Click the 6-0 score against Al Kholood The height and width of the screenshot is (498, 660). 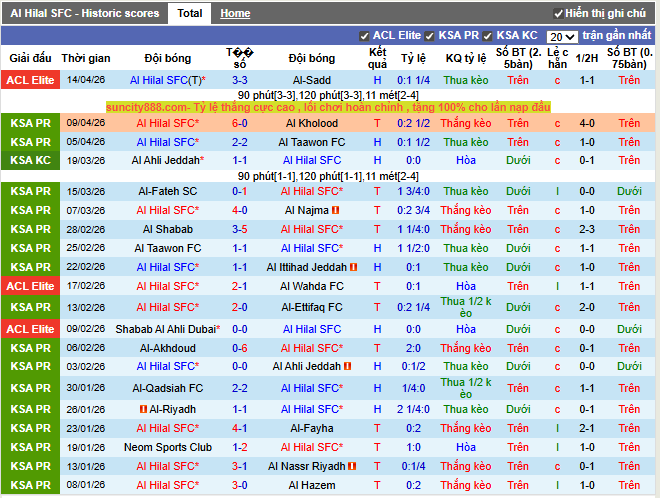[x=240, y=124]
